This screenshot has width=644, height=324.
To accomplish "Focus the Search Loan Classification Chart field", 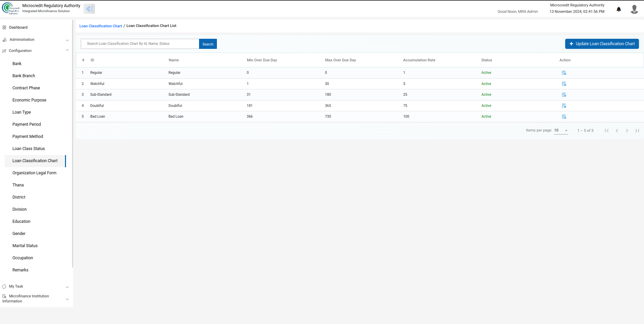I will click(x=140, y=44).
